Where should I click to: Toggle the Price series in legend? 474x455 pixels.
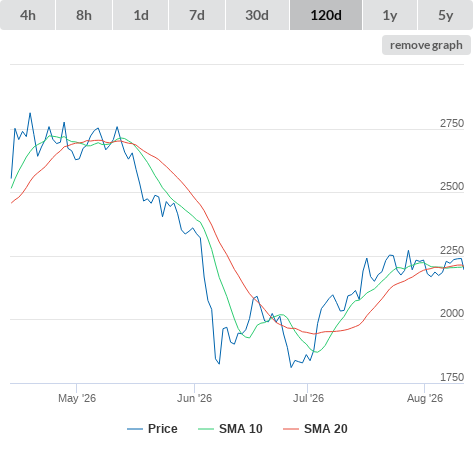163,429
